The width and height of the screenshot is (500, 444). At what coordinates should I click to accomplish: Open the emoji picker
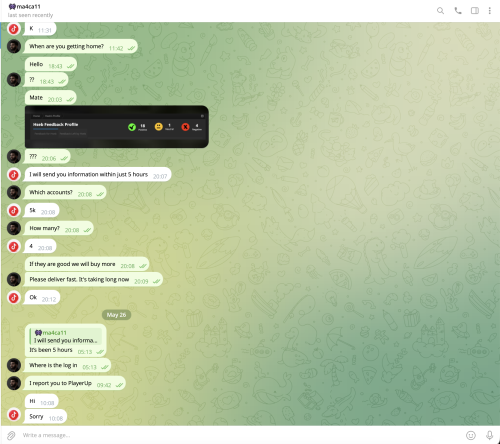click(x=471, y=435)
